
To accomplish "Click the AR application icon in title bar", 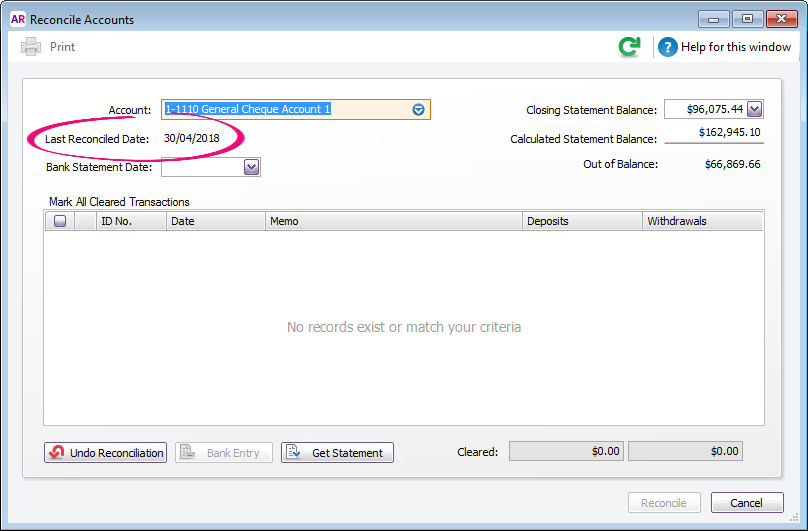I will (x=18, y=19).
